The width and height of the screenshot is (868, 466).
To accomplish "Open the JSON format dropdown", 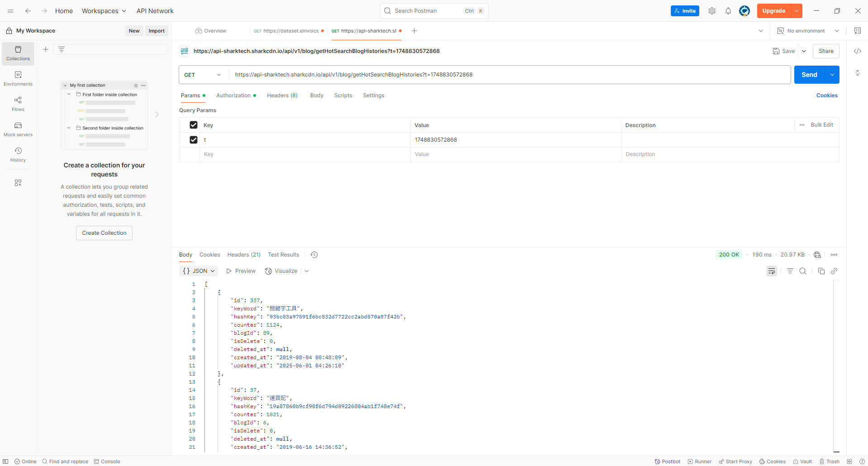I will (x=199, y=271).
